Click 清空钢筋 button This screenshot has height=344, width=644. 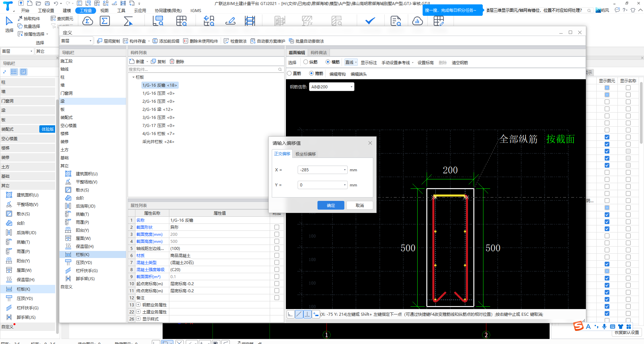[460, 62]
